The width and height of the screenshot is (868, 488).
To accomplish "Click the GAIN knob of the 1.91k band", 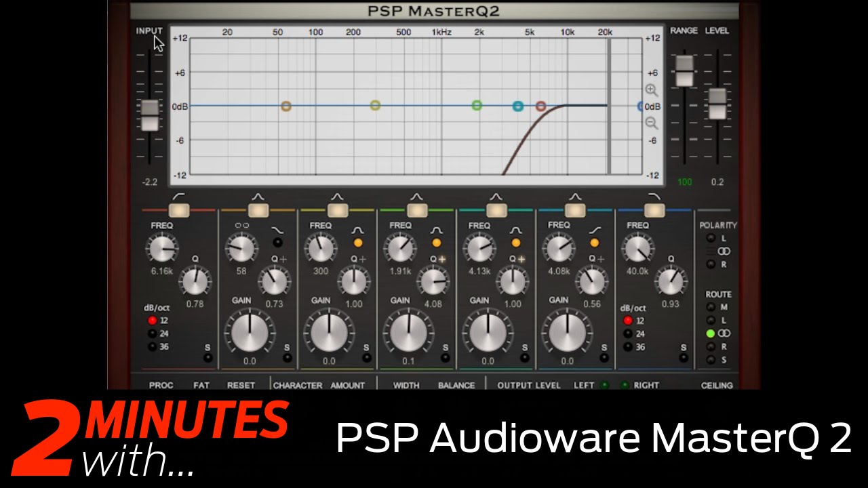I will point(408,332).
